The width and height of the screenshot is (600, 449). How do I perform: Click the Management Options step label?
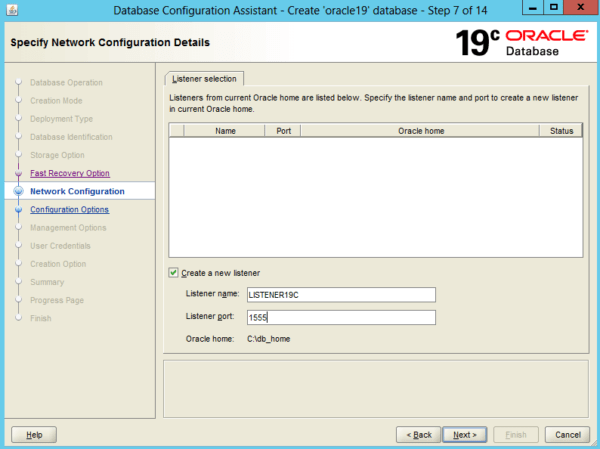(x=68, y=227)
